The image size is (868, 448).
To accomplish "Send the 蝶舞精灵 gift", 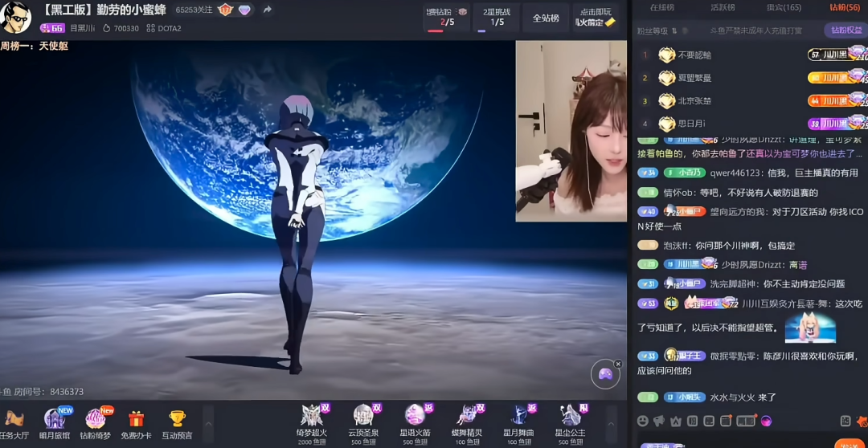I will point(467,425).
